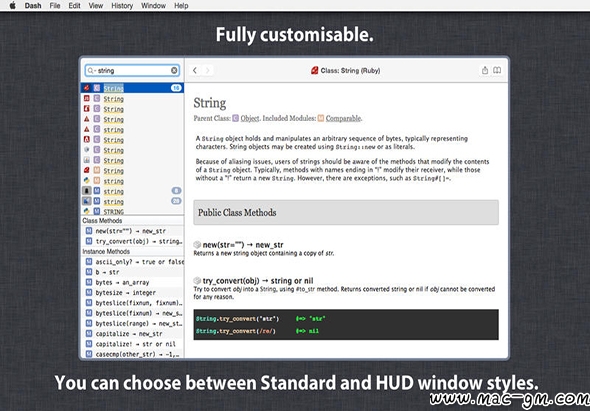Select capitalize → new_str method
The width and height of the screenshot is (590, 411).
point(132,334)
